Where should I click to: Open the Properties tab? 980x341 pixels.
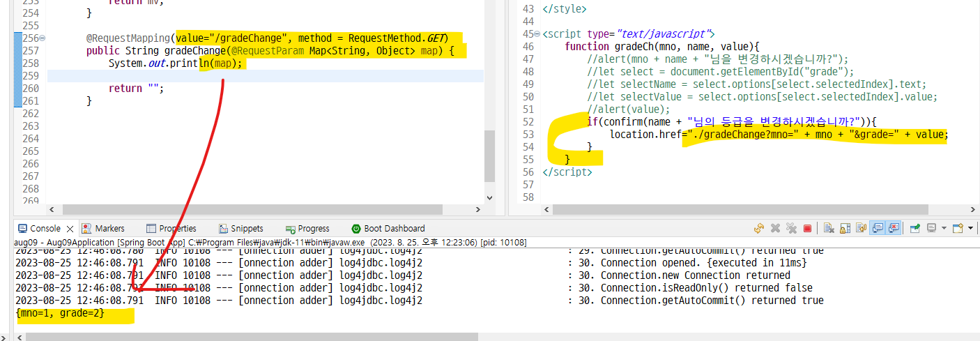pos(171,228)
